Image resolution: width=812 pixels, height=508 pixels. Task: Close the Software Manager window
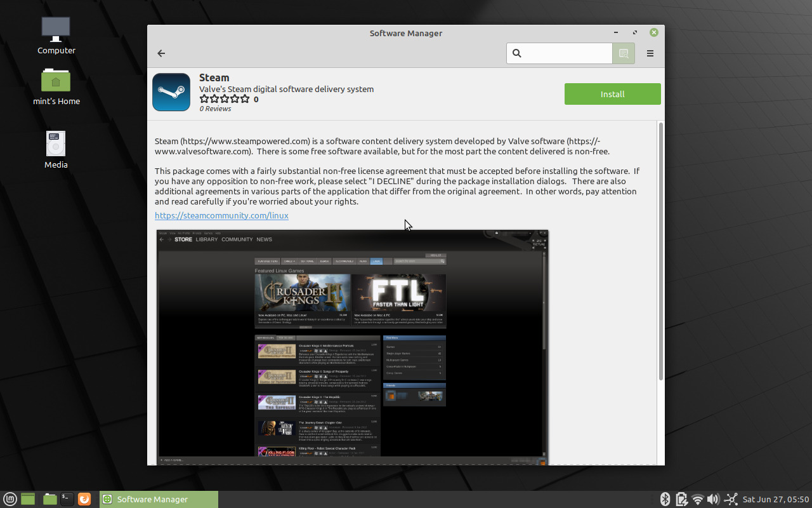(654, 32)
